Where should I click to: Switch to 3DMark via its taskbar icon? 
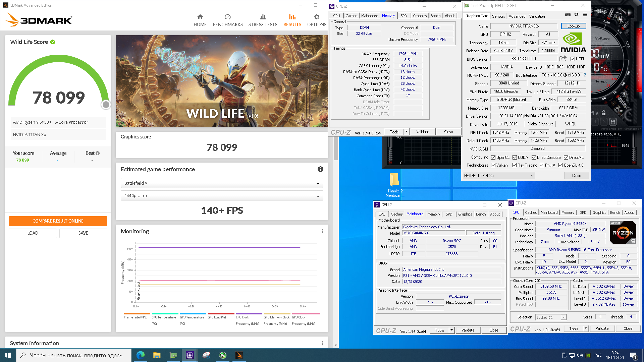tap(239, 355)
